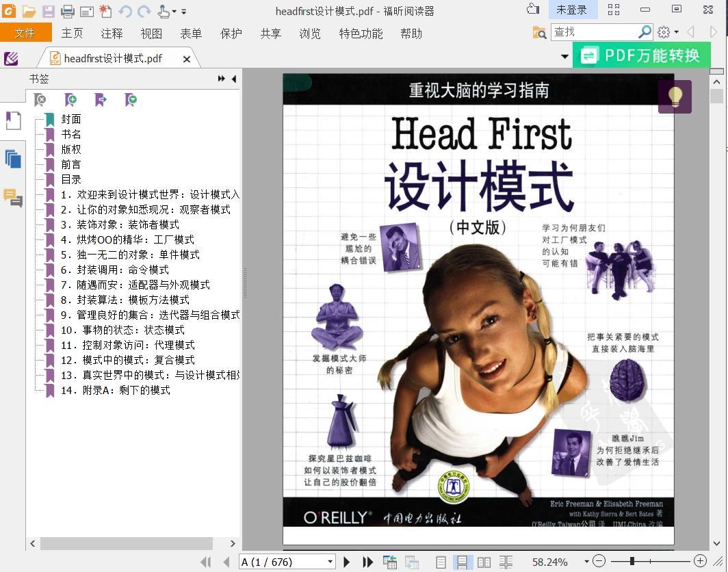Open dropdown arrow next to the hand tool
This screenshot has height=572, width=728.
point(174,11)
